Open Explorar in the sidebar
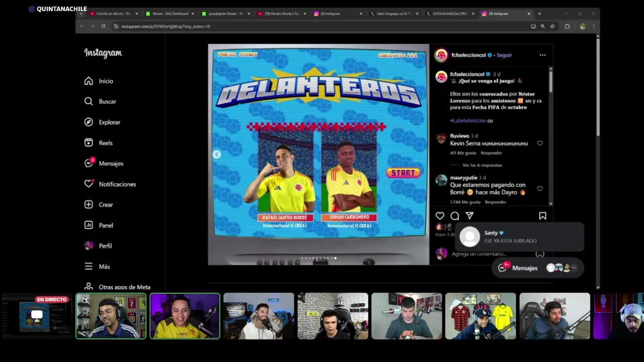 (103, 122)
